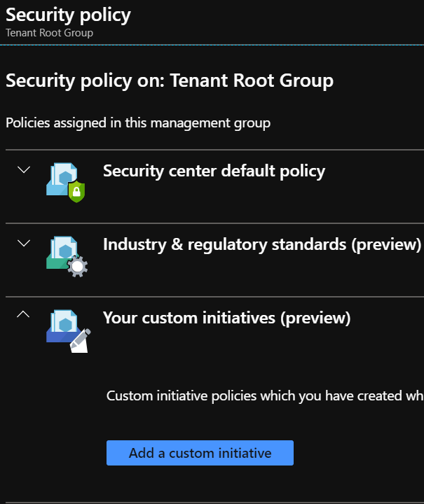Expand the Security center default policy section

coord(24,169)
